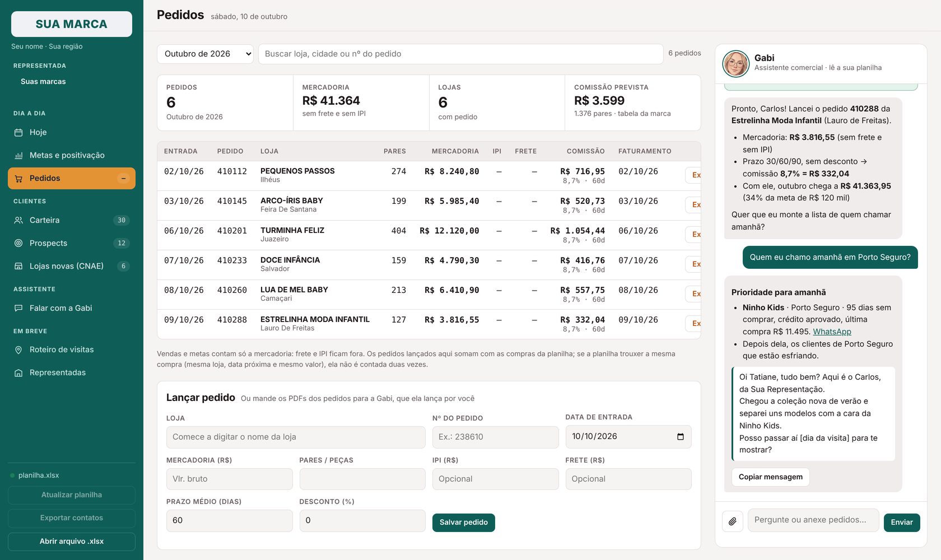The image size is (941, 560).
Task: Click the cart icon on Pedidos
Action: click(x=18, y=179)
